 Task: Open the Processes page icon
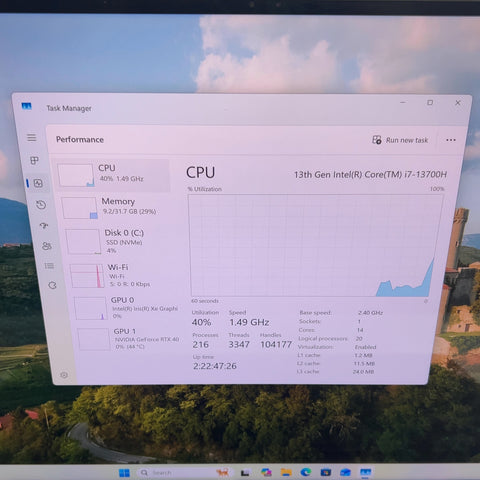click(x=34, y=160)
